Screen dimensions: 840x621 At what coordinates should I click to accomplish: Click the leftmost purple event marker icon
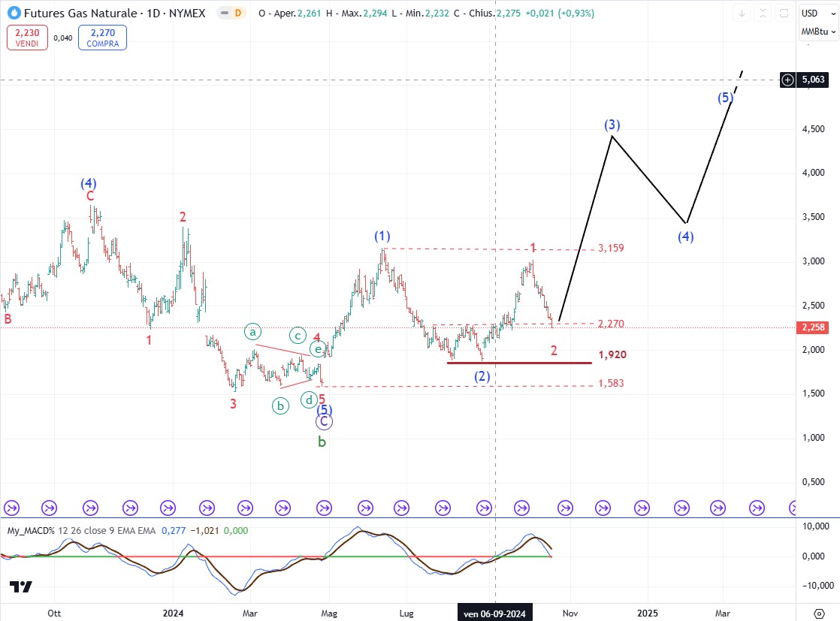tap(12, 508)
